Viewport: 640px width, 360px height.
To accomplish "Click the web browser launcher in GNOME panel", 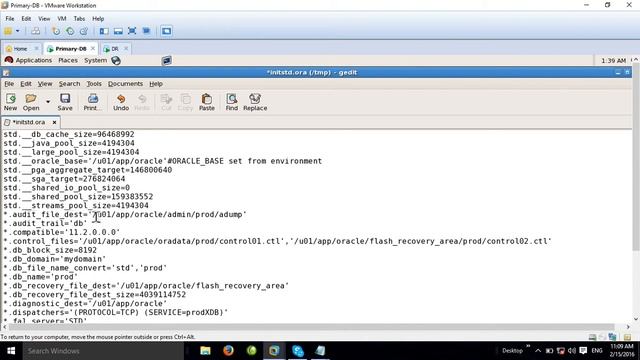I will (116, 60).
